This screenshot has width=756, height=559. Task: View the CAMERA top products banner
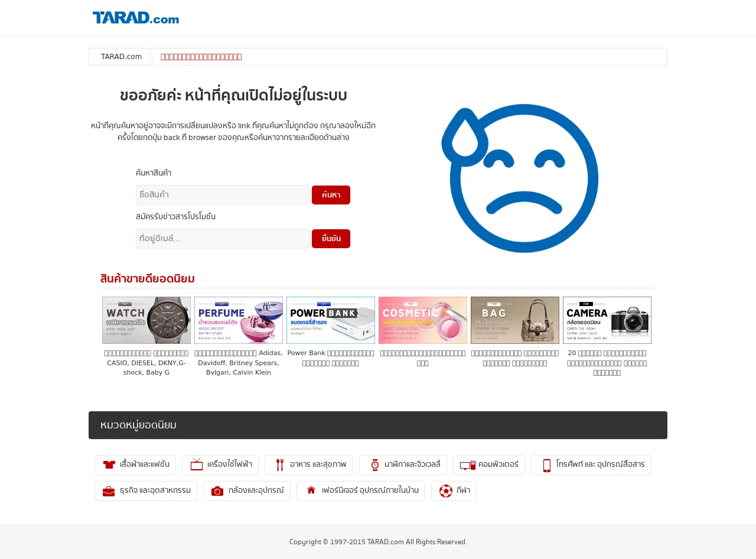(607, 320)
